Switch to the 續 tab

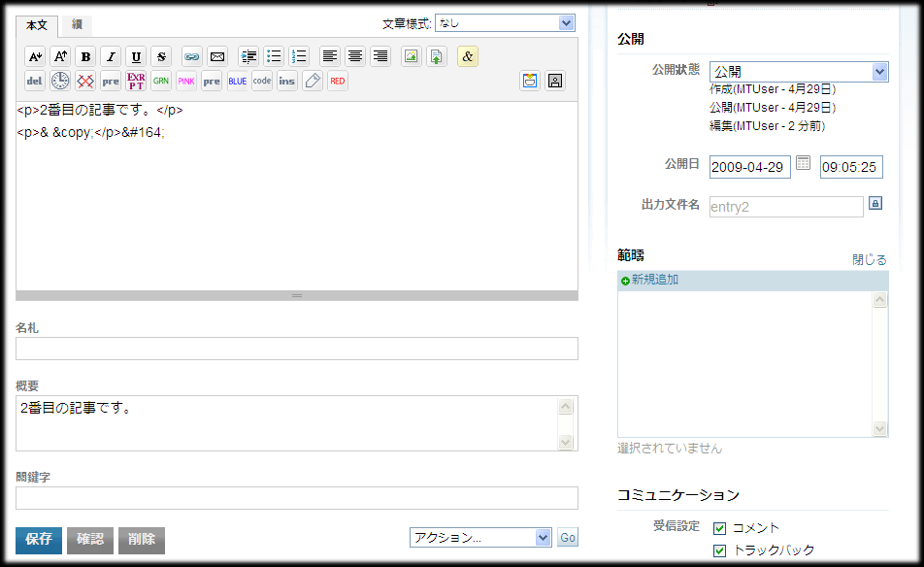(77, 24)
